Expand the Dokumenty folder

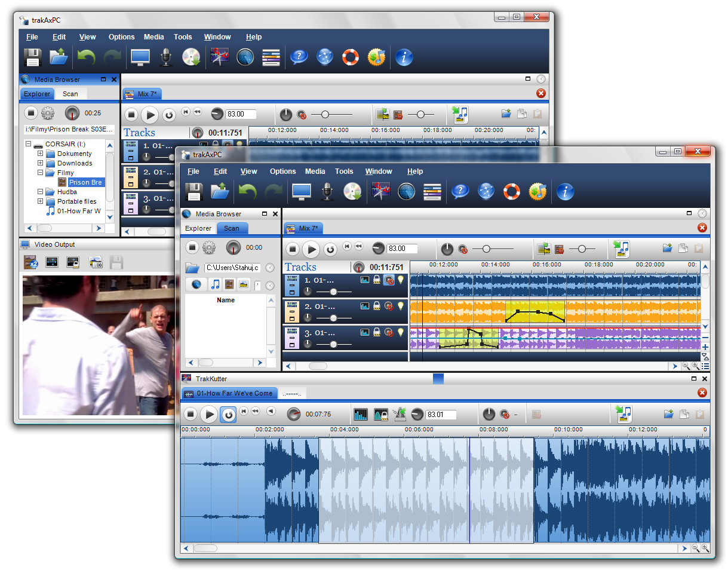(x=40, y=154)
